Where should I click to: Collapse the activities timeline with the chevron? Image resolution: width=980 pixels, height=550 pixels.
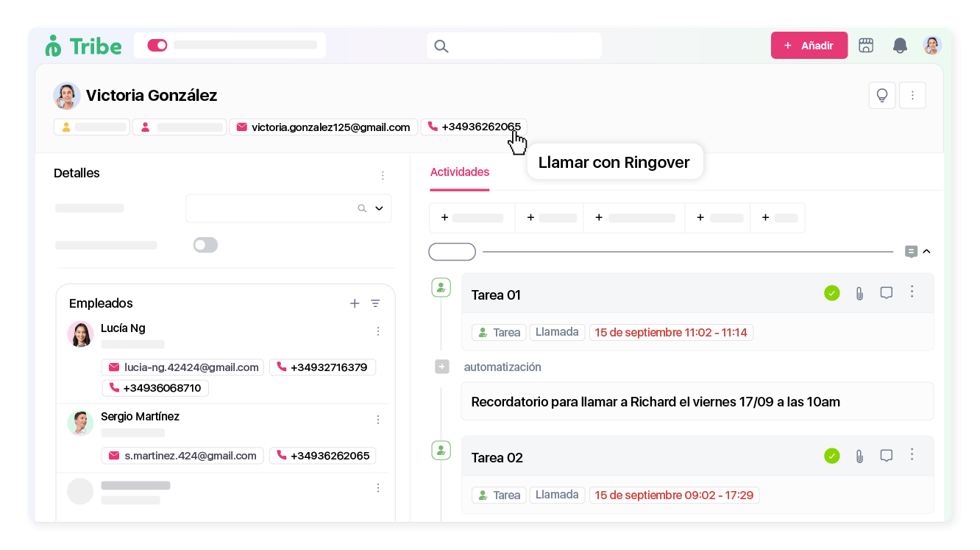tap(927, 251)
